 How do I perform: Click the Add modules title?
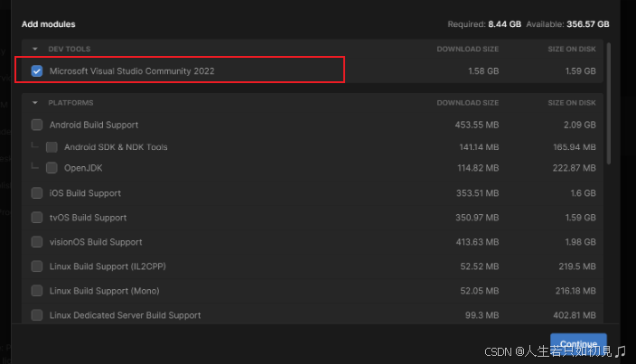coord(48,24)
